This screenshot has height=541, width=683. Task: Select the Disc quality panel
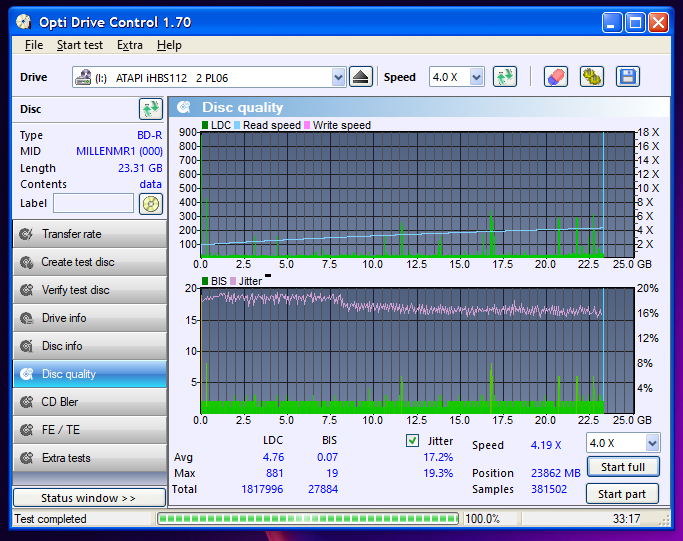point(90,374)
